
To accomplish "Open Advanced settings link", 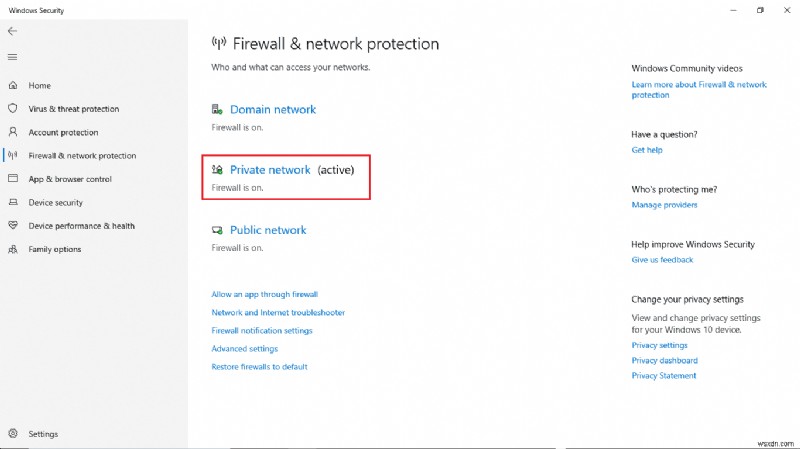I will (x=244, y=349).
